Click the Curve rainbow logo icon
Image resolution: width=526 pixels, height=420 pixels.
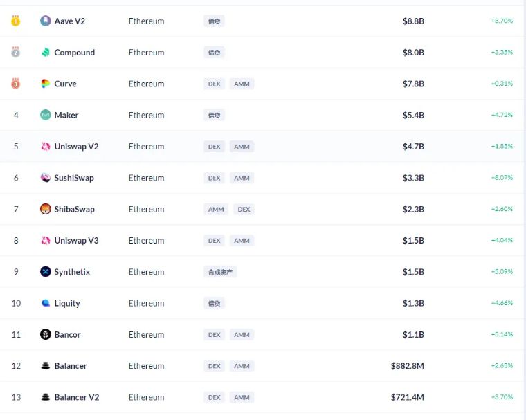tap(45, 84)
